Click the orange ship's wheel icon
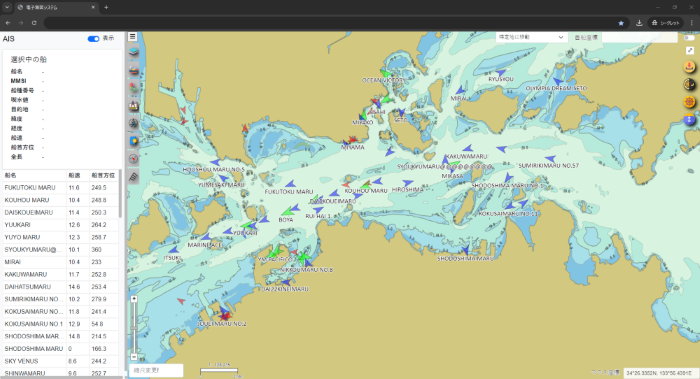 pos(689,102)
